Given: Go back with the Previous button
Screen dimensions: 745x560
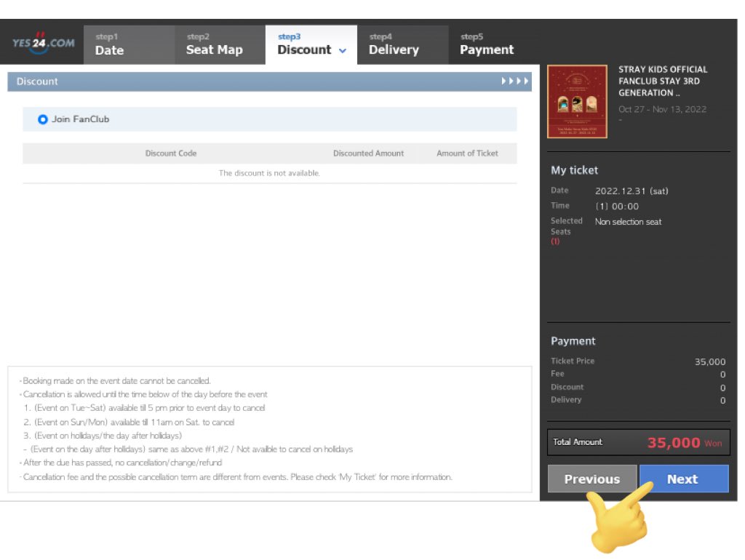Looking at the screenshot, I should tap(592, 479).
